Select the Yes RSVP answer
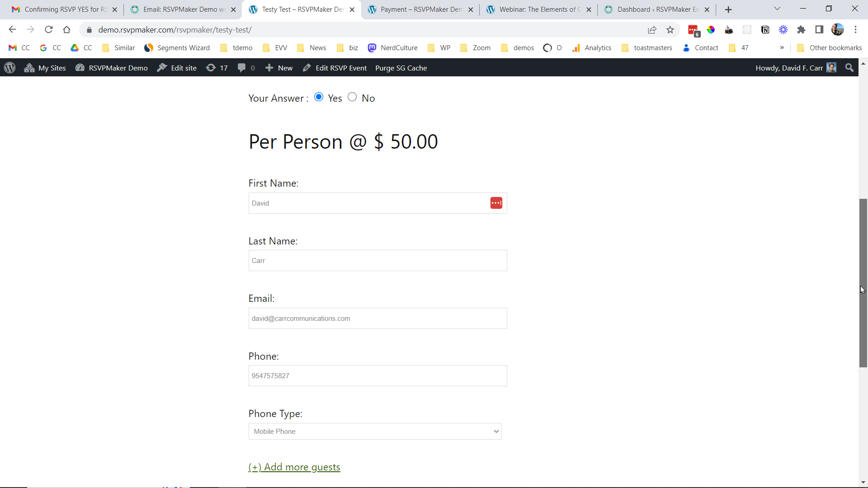Viewport: 868px width, 488px height. click(x=319, y=97)
